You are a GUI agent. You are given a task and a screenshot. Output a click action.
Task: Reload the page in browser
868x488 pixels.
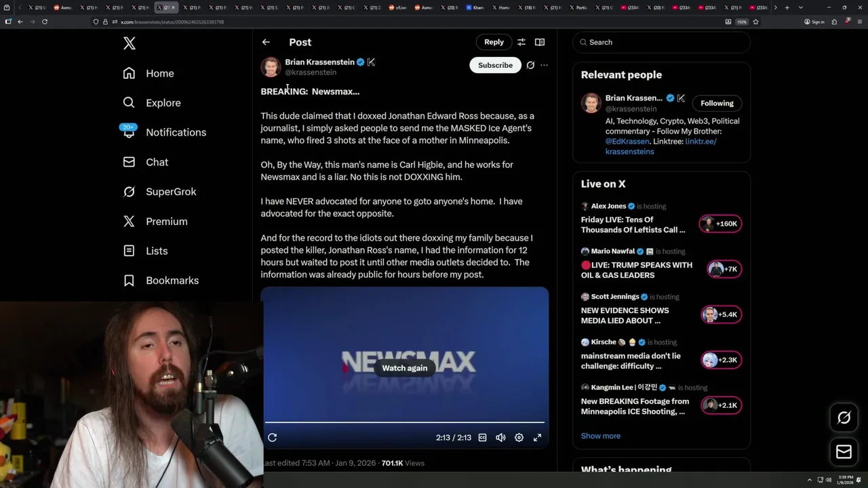45,22
